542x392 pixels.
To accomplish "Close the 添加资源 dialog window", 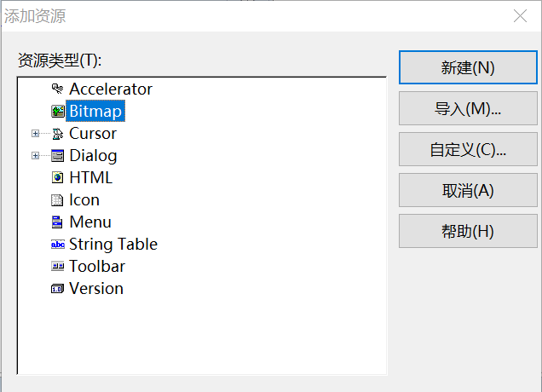I will point(519,15).
